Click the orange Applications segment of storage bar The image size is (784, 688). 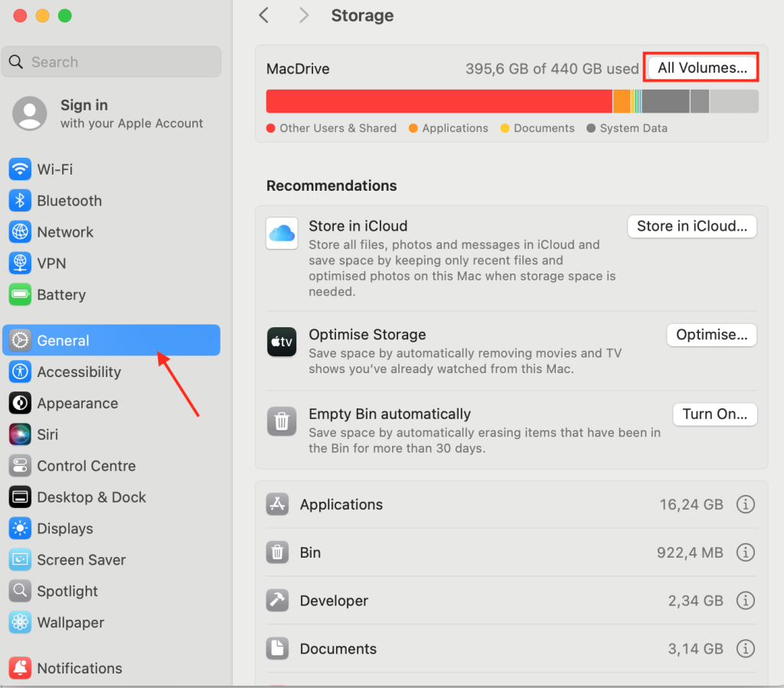coord(622,101)
